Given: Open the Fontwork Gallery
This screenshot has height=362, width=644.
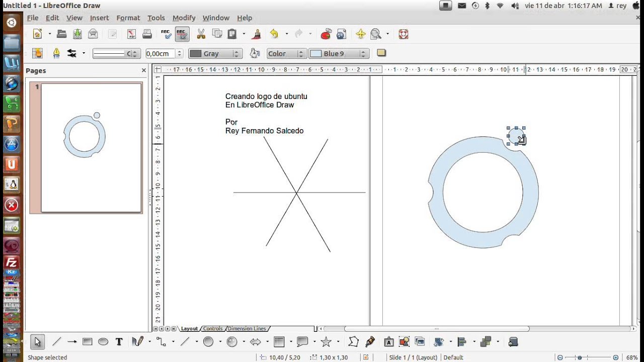Looking at the screenshot, I should [x=388, y=342].
